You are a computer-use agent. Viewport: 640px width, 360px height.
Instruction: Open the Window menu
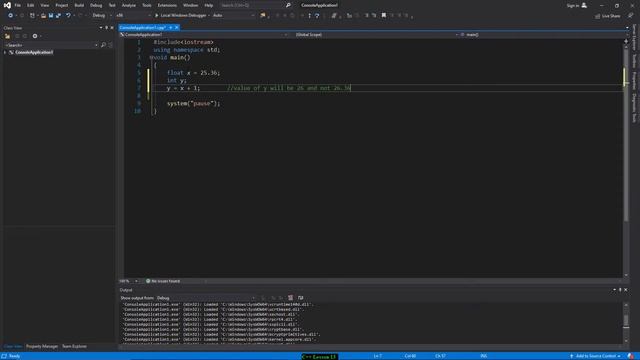(x=190, y=5)
